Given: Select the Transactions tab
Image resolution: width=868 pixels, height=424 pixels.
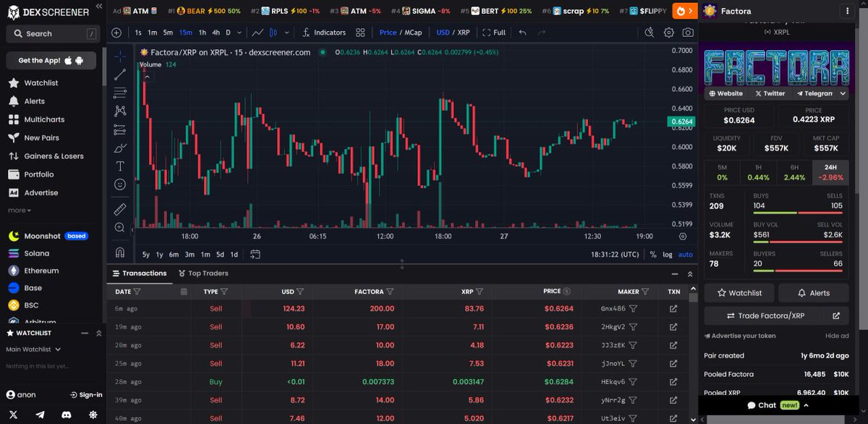Looking at the screenshot, I should click(140, 274).
